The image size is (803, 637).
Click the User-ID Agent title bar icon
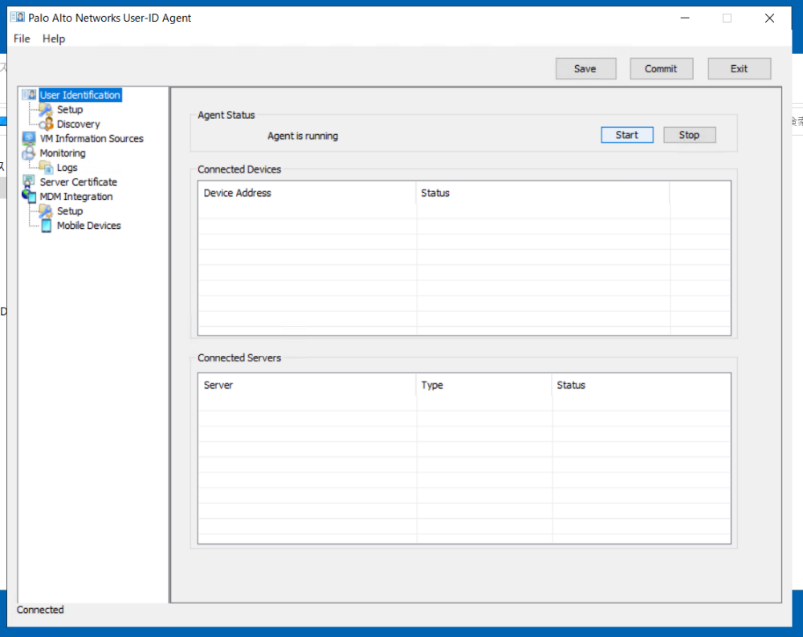[17, 17]
